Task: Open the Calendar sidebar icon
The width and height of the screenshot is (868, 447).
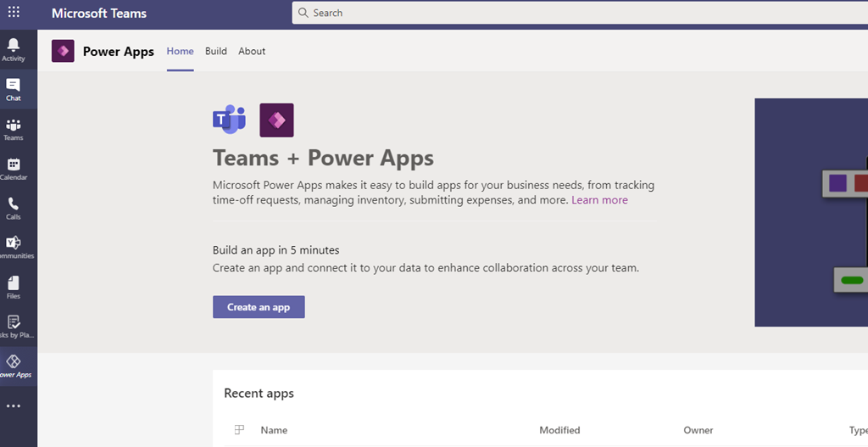Action: point(14,169)
